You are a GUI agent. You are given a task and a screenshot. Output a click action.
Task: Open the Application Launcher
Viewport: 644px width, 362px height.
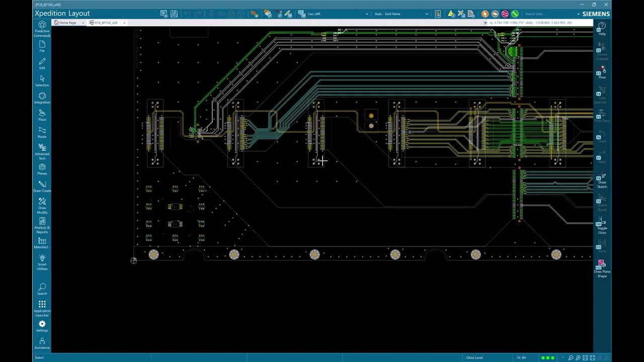pos(42,309)
